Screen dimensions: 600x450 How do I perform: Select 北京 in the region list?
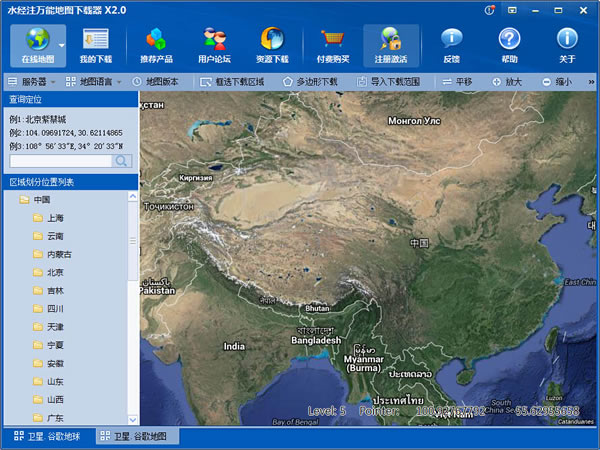click(x=55, y=272)
